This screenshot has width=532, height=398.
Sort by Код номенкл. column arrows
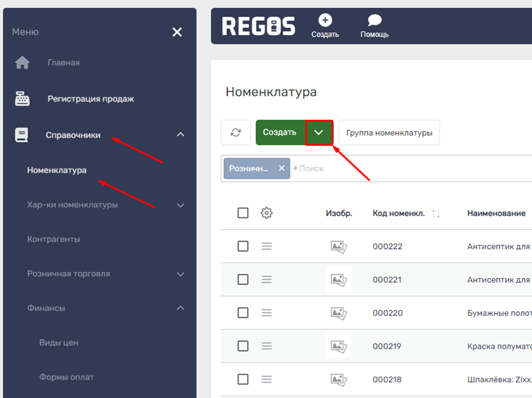pyautogui.click(x=435, y=213)
